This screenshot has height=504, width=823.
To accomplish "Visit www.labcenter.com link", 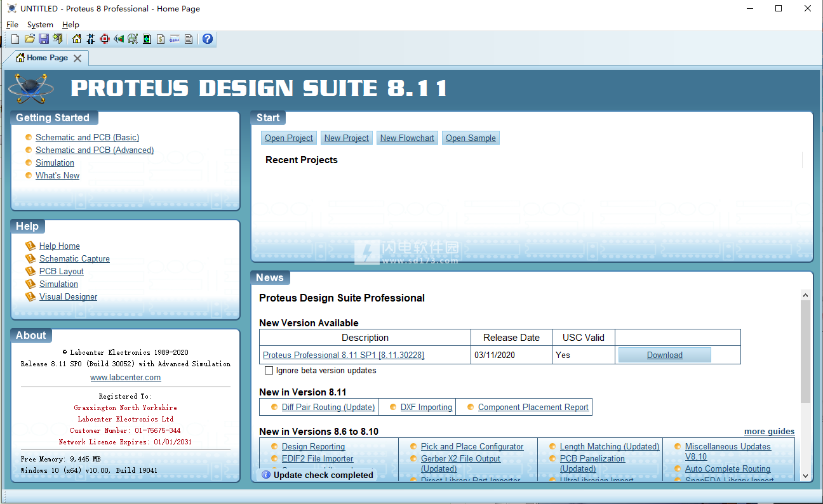I will [x=126, y=377].
